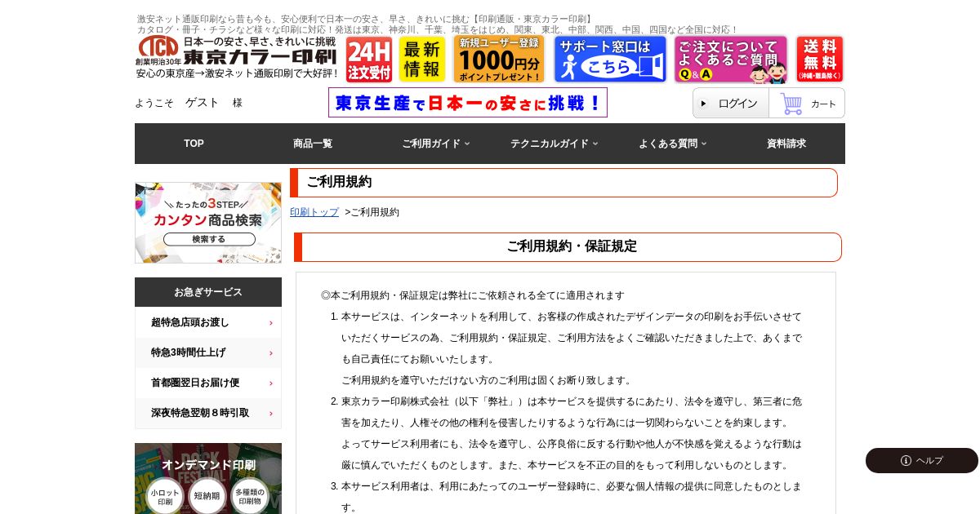The width and height of the screenshot is (980, 514).
Task: Click the ご利用規約・保証規定 section heading
Action: point(568,247)
